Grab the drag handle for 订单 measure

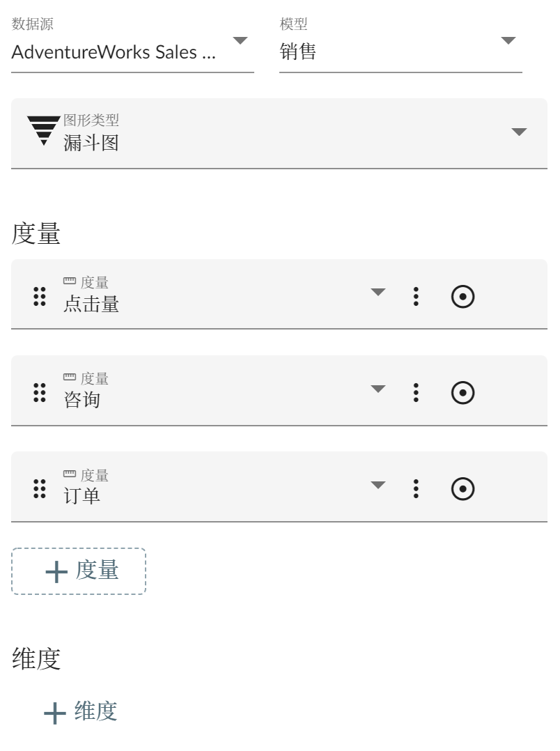point(40,489)
